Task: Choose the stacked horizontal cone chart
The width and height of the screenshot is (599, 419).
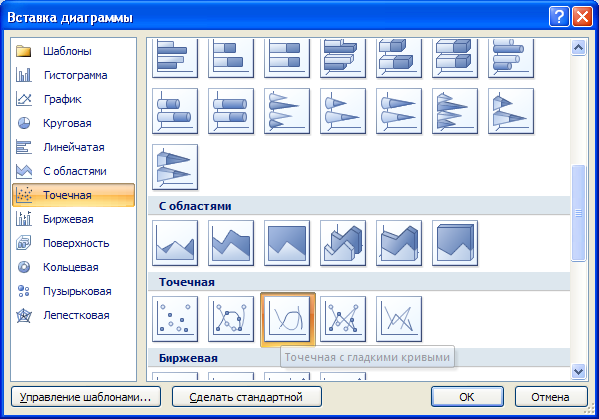Action: pos(343,111)
